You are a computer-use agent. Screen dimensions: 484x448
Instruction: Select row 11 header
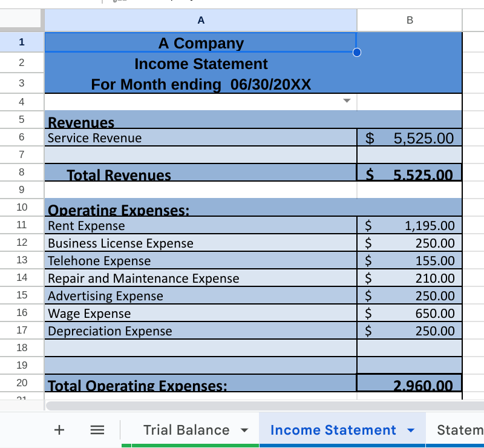click(x=22, y=225)
